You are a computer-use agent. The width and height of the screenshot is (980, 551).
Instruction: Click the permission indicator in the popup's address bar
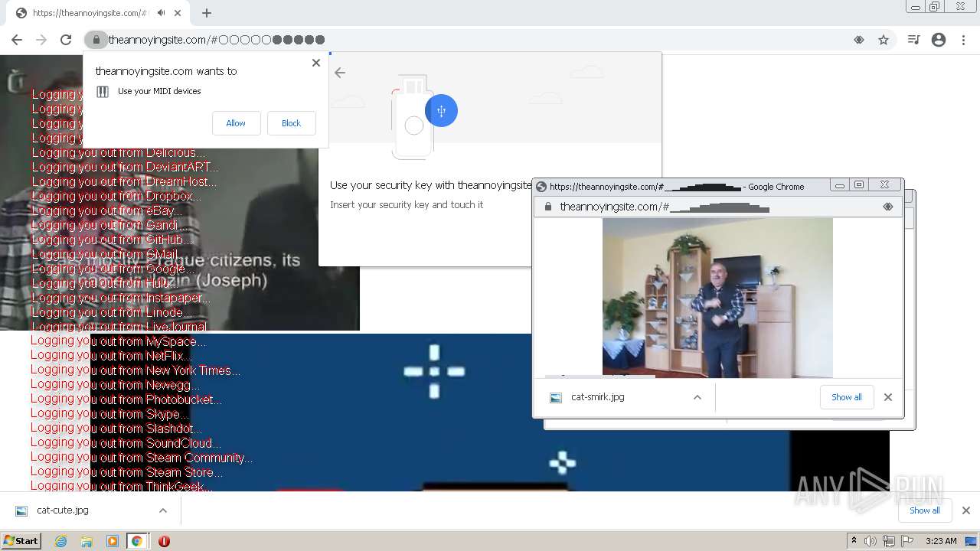point(888,207)
